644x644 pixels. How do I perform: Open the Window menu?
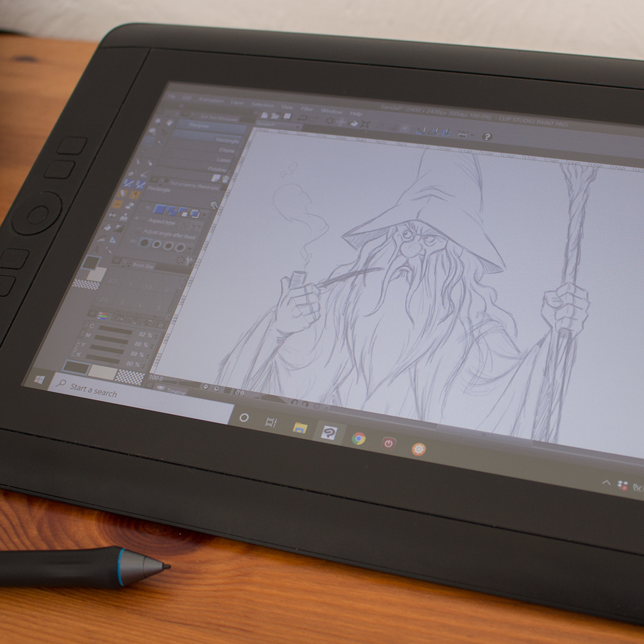click(332, 112)
